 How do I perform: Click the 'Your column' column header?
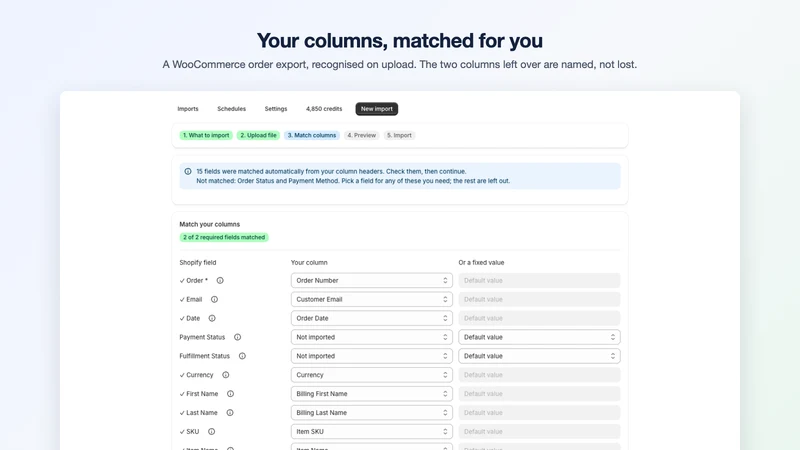point(309,262)
